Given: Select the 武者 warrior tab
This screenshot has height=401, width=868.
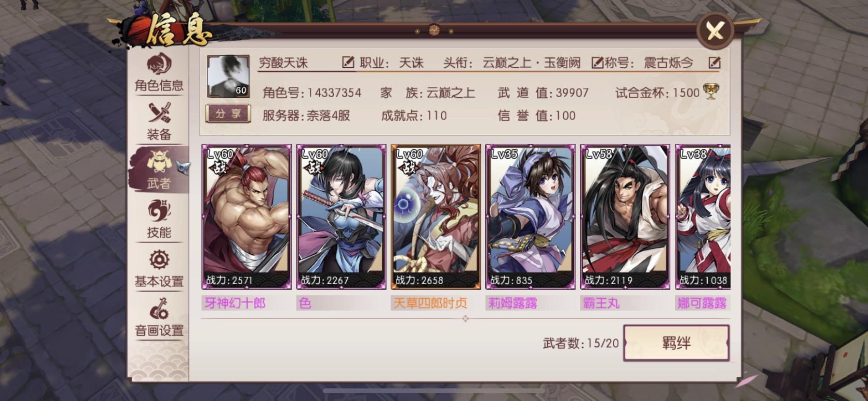Looking at the screenshot, I should tap(159, 170).
